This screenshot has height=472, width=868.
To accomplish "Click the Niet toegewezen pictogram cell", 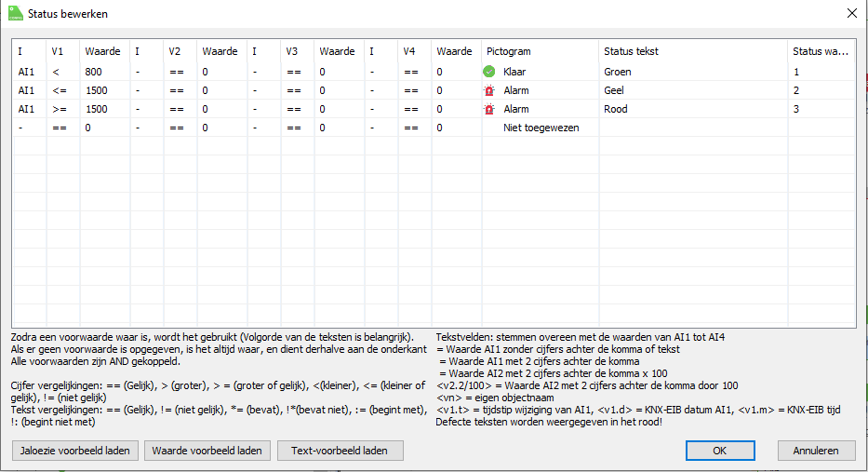I will click(x=541, y=128).
